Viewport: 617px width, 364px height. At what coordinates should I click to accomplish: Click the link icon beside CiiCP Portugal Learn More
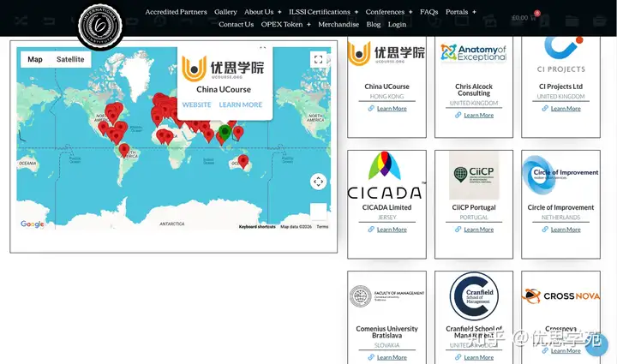[458, 230]
